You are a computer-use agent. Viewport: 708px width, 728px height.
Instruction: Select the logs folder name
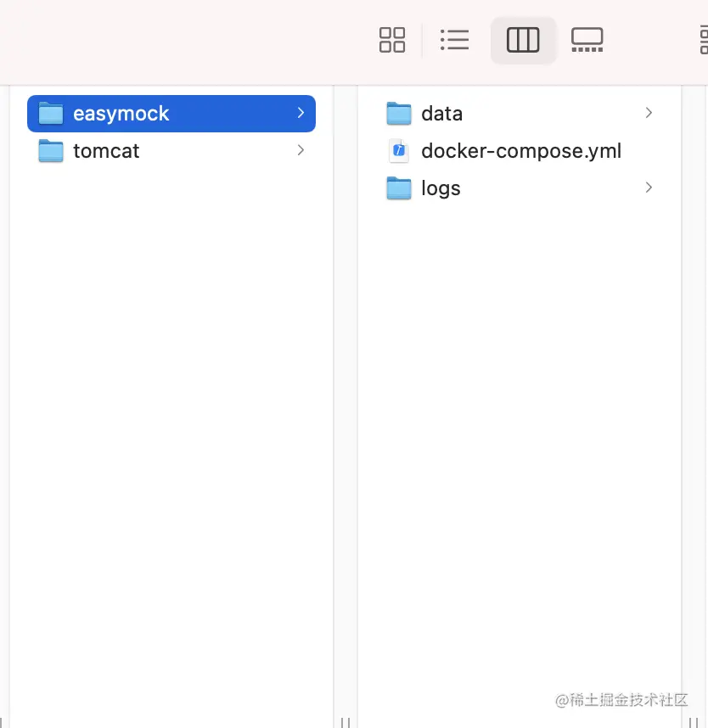(441, 188)
